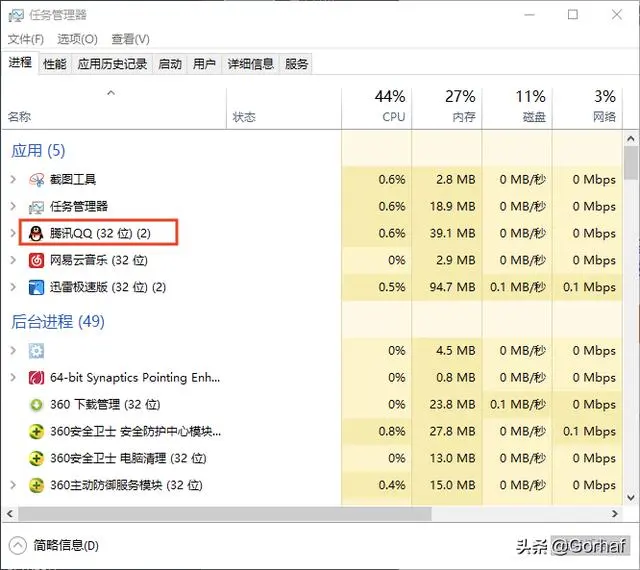Click the vertical scrollbar thumb

(x=631, y=163)
